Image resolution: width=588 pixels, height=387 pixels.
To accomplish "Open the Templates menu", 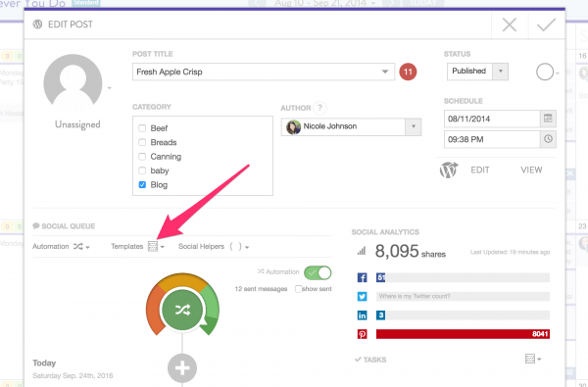I will pos(137,246).
